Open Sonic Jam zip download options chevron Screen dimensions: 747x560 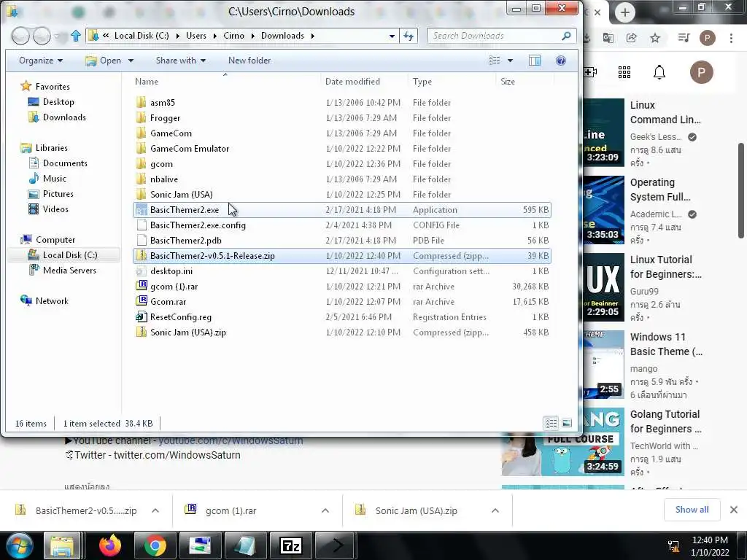pos(495,510)
